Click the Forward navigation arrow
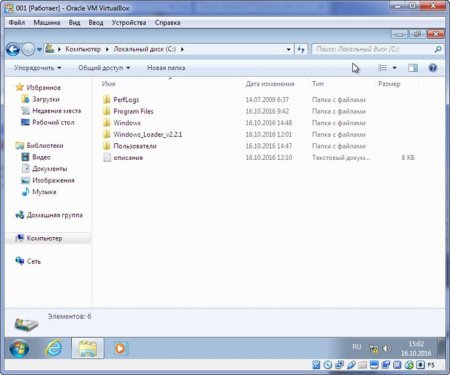This screenshot has height=375, width=450. pos(28,49)
